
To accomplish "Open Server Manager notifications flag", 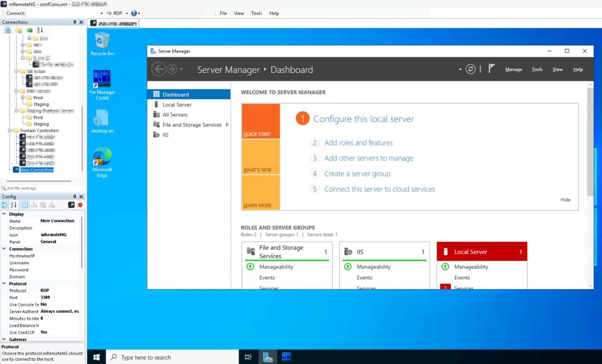I will tap(492, 69).
